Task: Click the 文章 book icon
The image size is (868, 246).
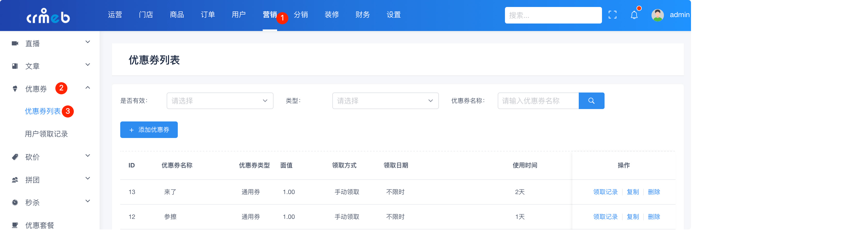Action: click(x=15, y=66)
